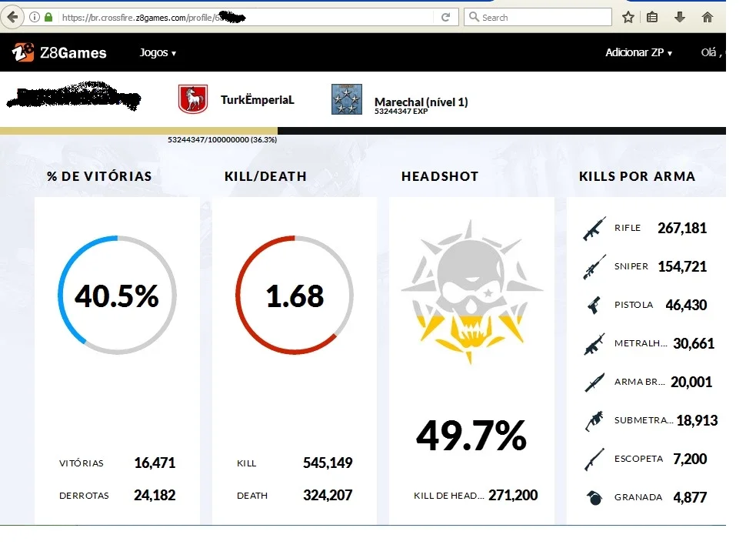Viewport: 756px width, 548px height.
Task: Click the 40.5% win rate circle
Action: click(117, 296)
